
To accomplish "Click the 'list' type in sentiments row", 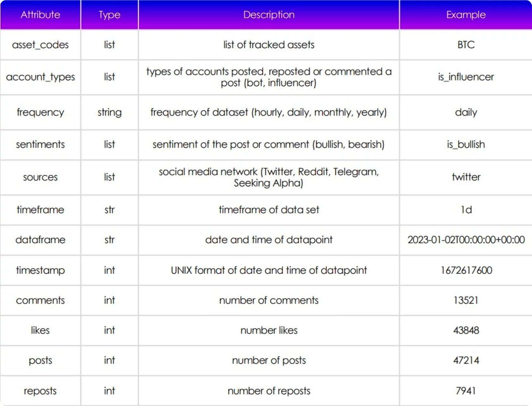I will (x=110, y=145).
